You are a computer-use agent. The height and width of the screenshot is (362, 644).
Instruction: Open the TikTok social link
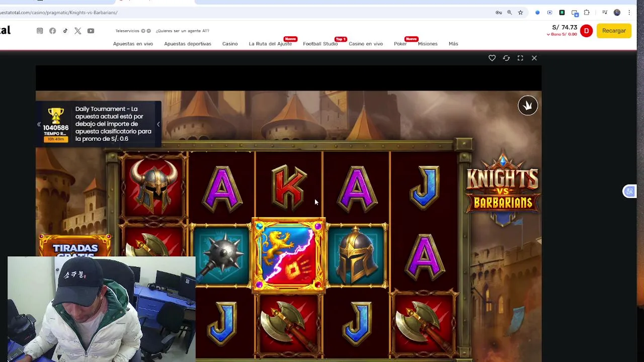(65, 31)
